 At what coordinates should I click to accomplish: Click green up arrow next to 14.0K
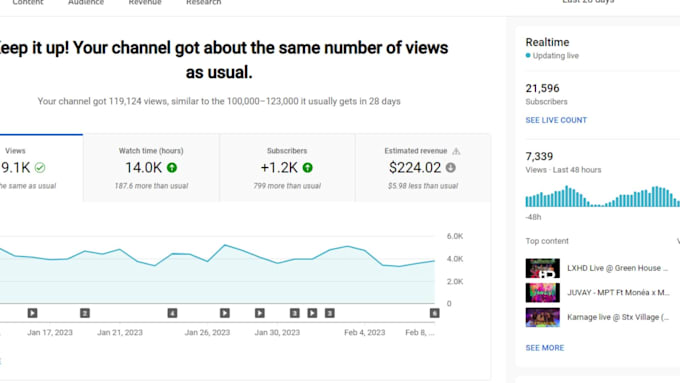pos(172,167)
